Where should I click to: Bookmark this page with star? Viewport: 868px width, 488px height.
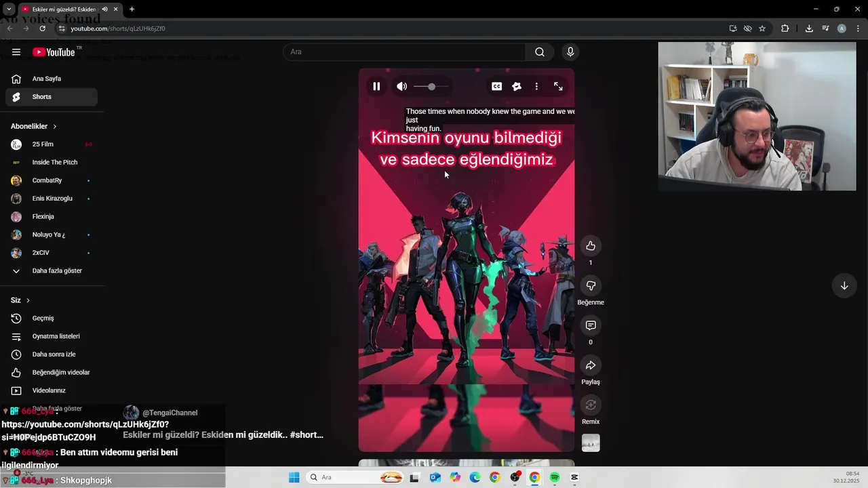(x=762, y=28)
